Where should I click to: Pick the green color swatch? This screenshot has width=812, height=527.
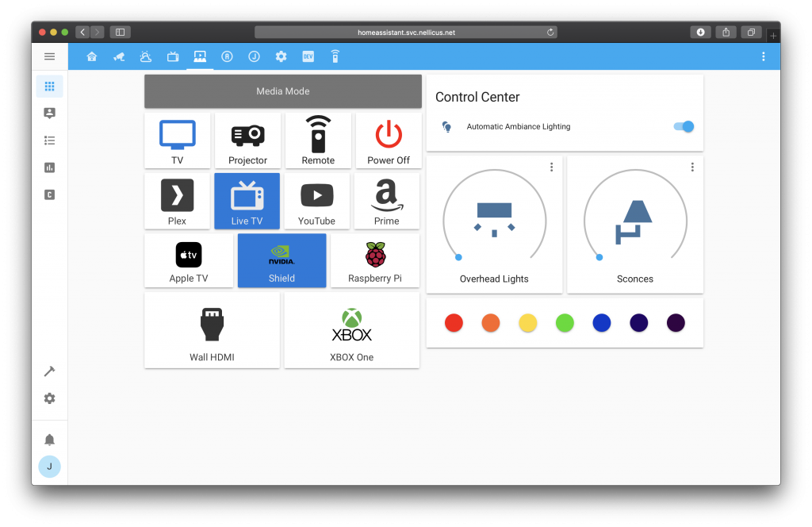click(x=565, y=323)
